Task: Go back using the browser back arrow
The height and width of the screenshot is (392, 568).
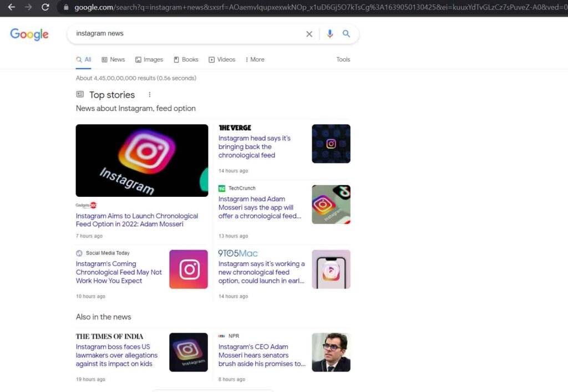Action: click(x=12, y=7)
